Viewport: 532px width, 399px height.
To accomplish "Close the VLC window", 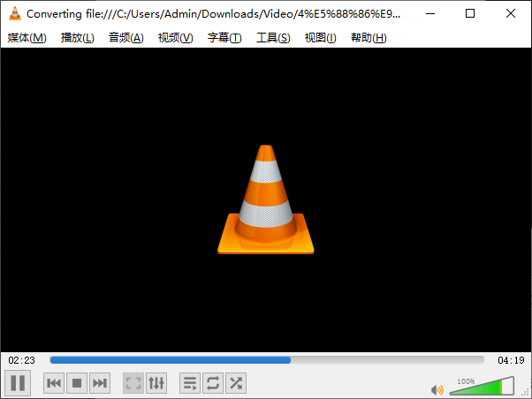I will coord(510,13).
